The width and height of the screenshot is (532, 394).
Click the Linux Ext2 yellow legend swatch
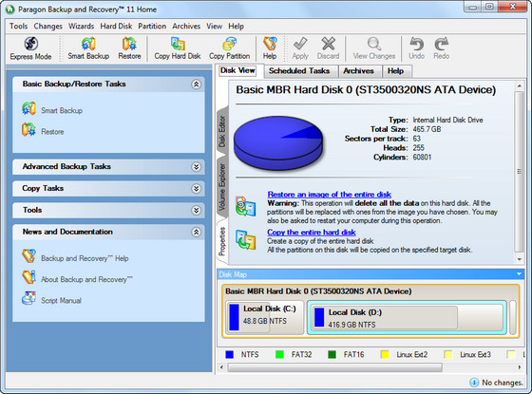coord(385,355)
